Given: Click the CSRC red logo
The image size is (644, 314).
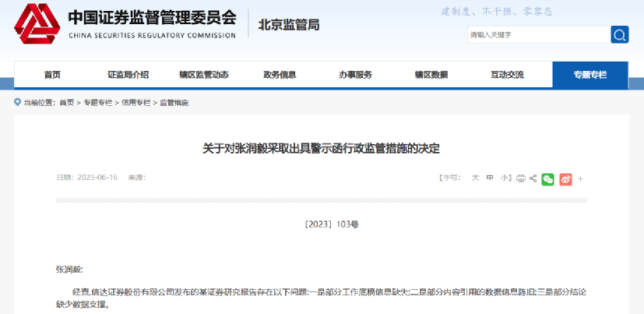Looking at the screenshot, I should tap(37, 24).
